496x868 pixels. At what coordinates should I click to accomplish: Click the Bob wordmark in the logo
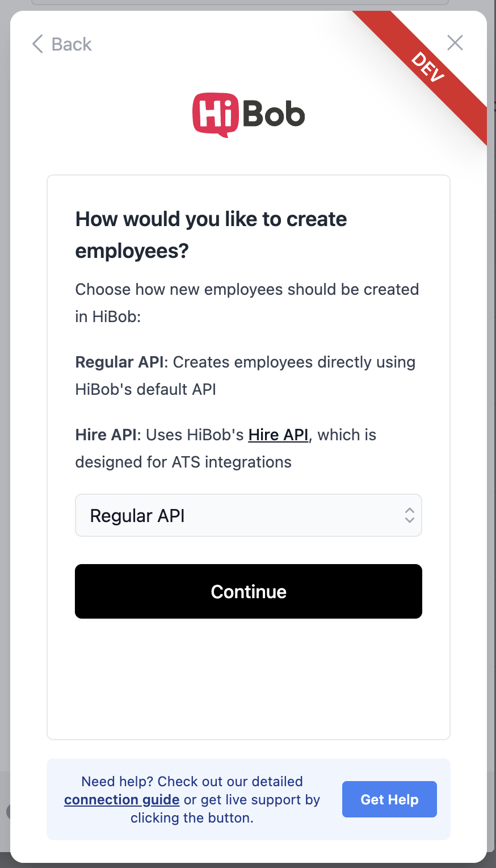tap(274, 115)
